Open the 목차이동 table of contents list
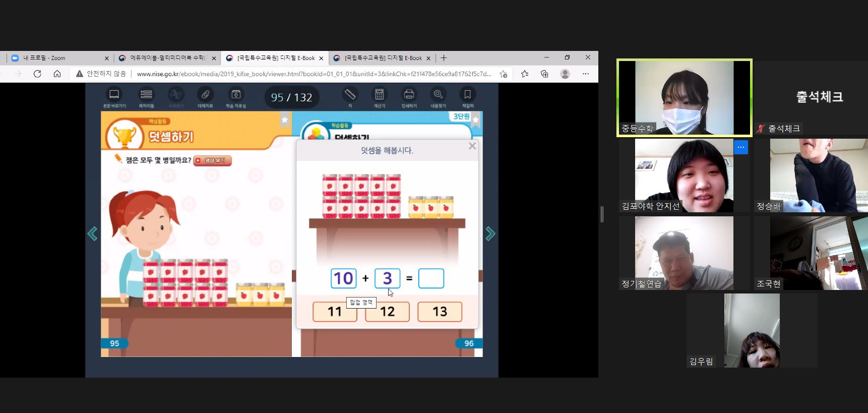868x413 pixels. (146, 95)
